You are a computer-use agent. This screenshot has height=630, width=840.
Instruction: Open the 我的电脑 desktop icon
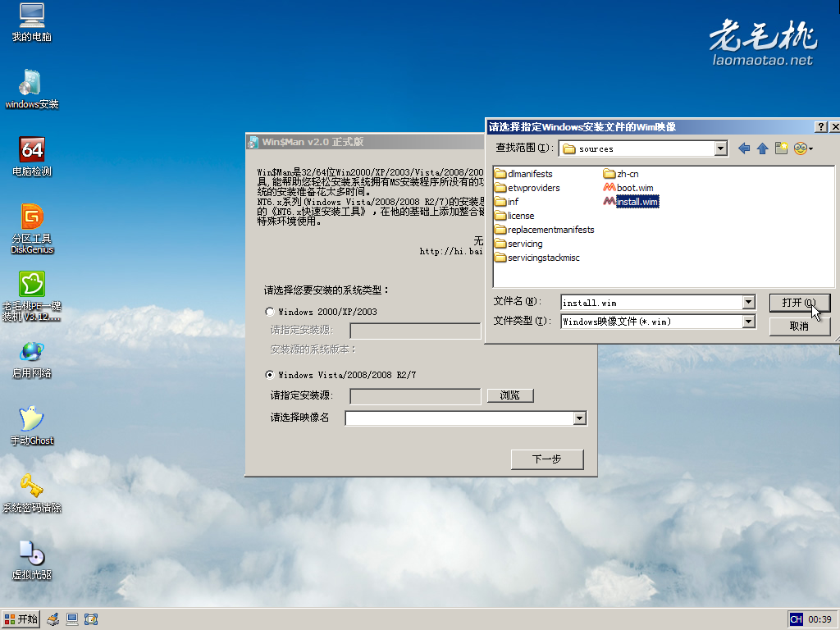click(x=32, y=22)
